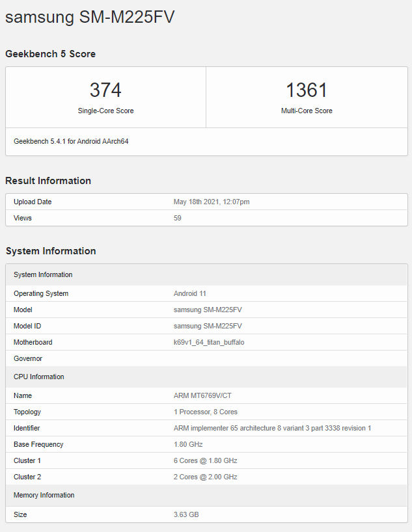
Task: Select the memory size 3.63 GB
Action: (186, 514)
